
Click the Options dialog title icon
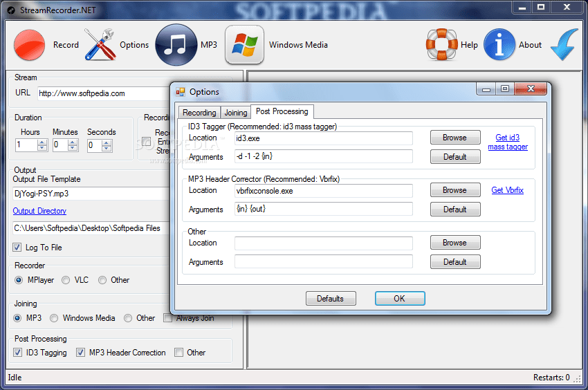click(x=181, y=92)
